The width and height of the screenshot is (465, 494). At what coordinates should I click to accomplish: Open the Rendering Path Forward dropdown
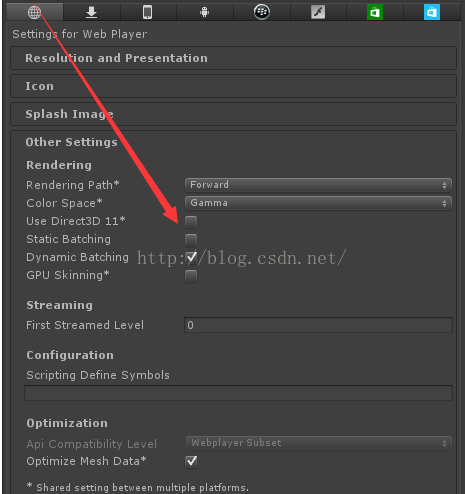[x=318, y=185]
